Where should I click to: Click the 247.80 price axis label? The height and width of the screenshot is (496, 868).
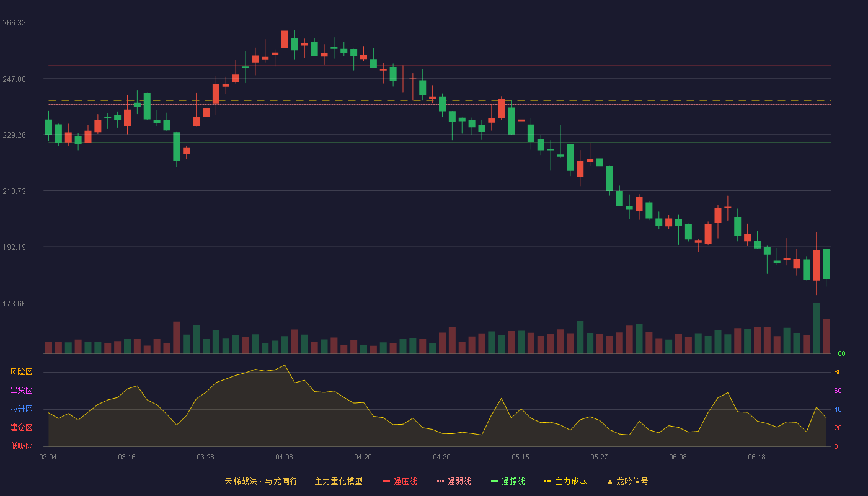(x=14, y=79)
